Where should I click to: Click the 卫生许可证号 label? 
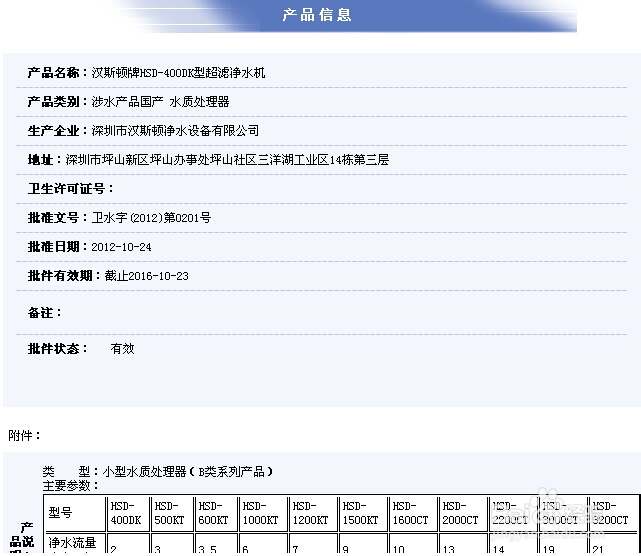(67, 189)
